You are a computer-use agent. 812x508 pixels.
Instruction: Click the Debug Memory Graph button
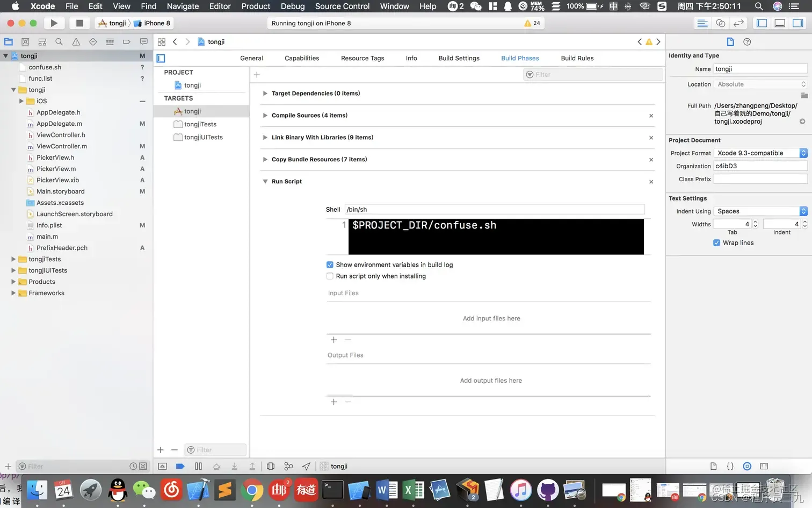tap(288, 467)
